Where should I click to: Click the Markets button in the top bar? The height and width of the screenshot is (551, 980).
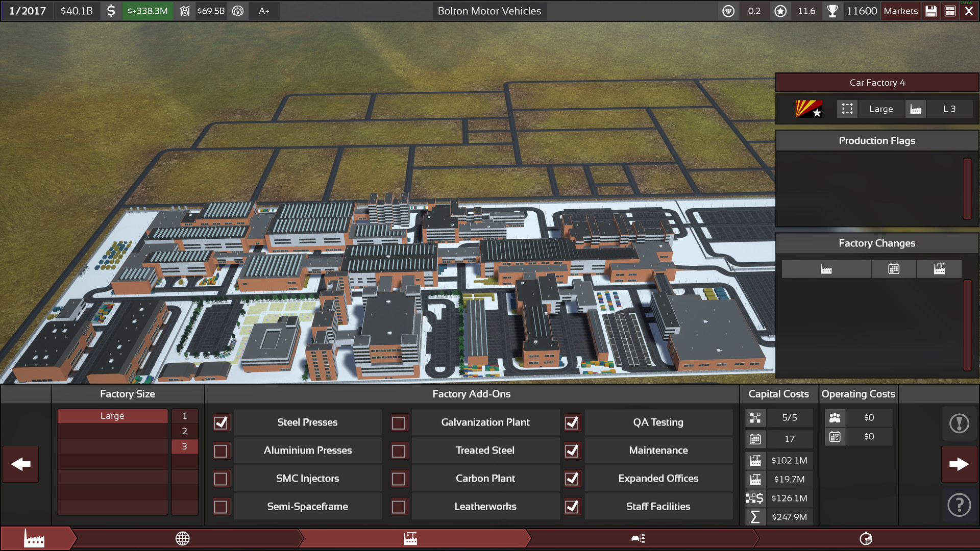tap(900, 11)
